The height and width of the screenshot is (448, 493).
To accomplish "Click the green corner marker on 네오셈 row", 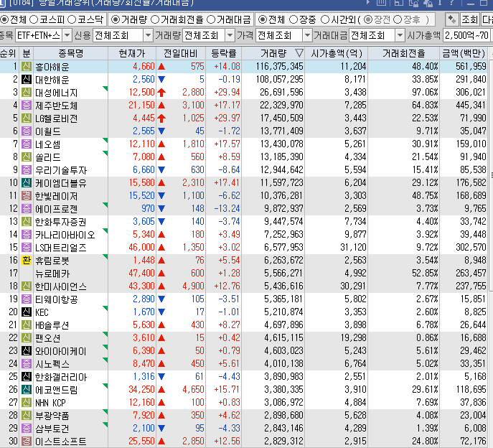I will tap(105, 140).
